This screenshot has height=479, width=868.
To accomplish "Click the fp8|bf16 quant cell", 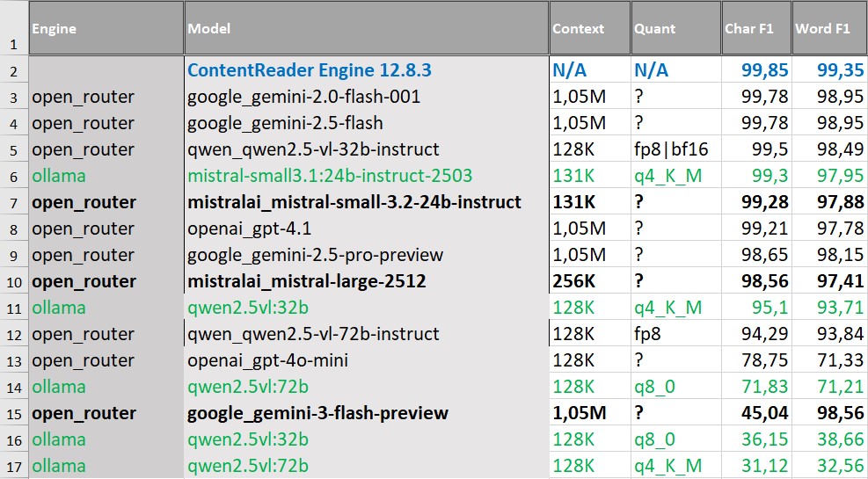I will pos(676,149).
